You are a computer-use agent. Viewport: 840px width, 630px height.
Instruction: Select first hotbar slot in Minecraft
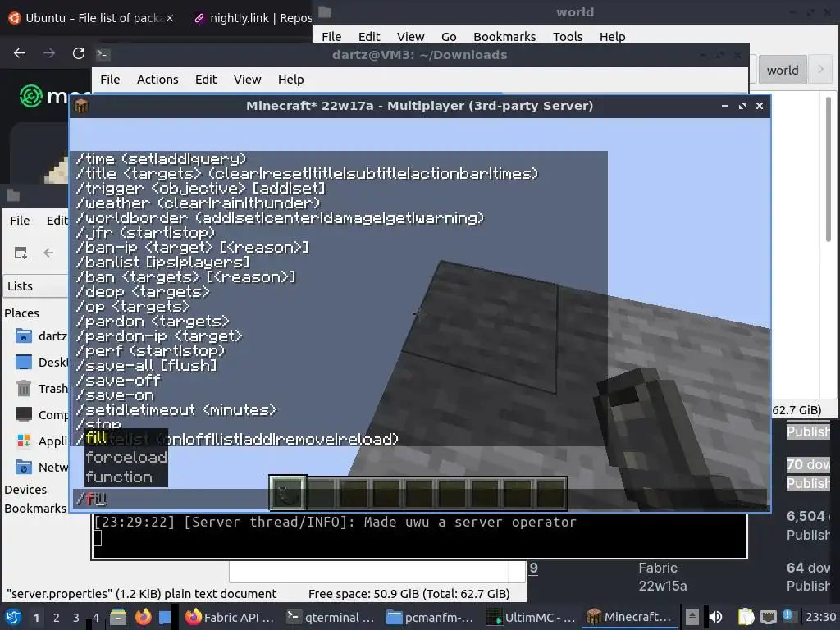[x=288, y=492]
